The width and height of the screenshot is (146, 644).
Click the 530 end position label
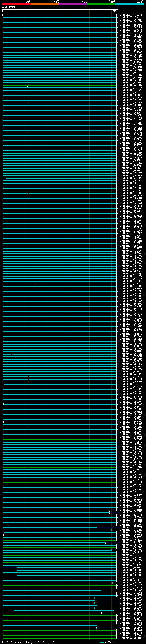coord(115,11)
